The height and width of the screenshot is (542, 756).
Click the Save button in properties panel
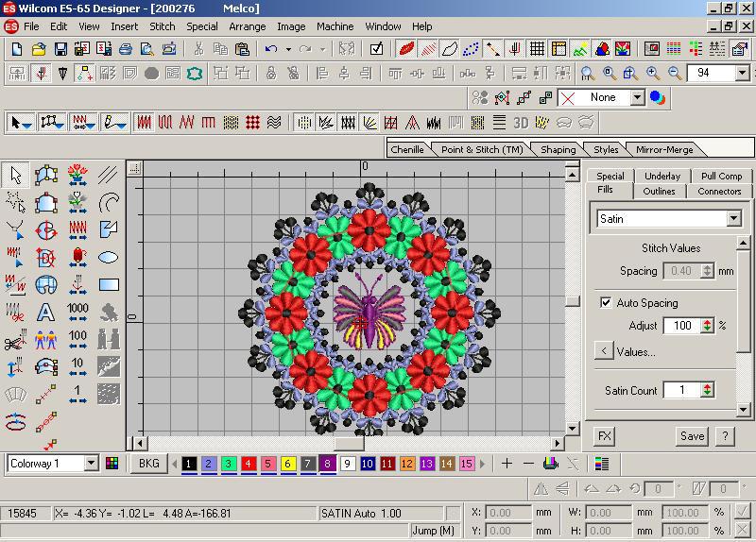tap(693, 436)
